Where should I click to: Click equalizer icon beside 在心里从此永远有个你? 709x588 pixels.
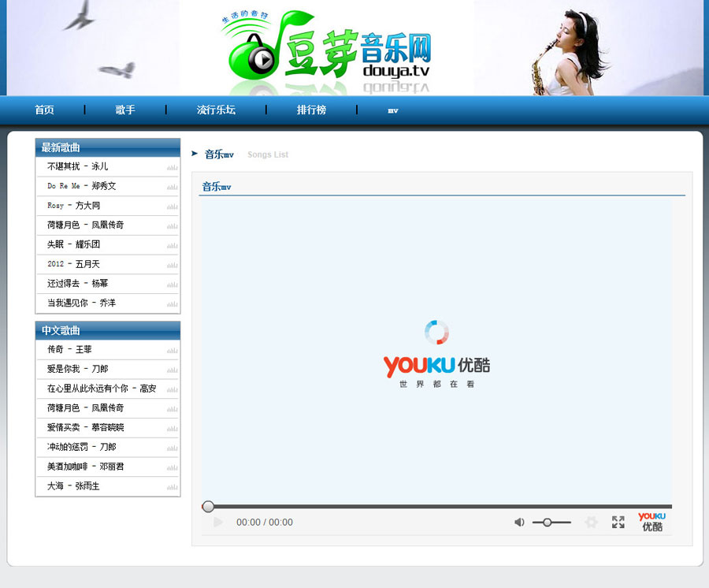[x=173, y=389]
